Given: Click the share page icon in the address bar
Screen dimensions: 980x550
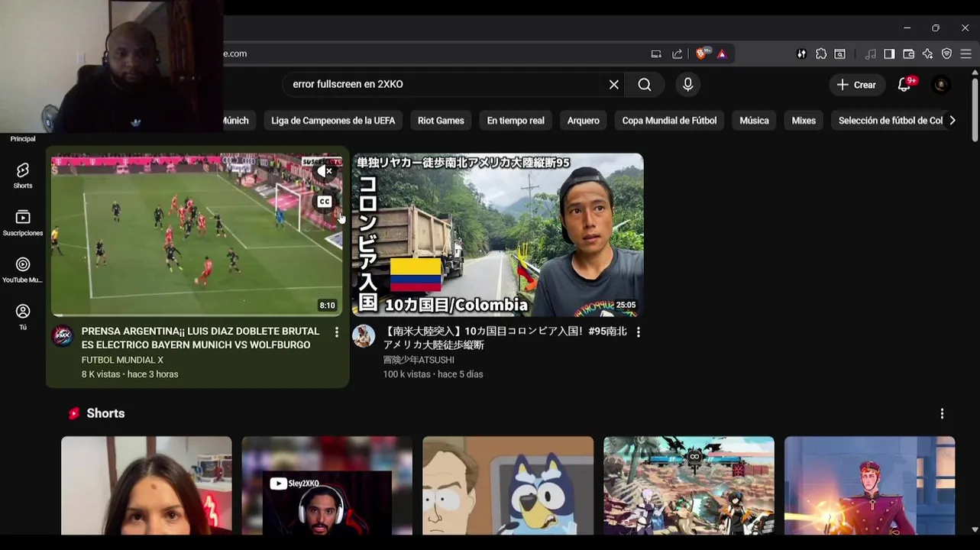Looking at the screenshot, I should [678, 53].
